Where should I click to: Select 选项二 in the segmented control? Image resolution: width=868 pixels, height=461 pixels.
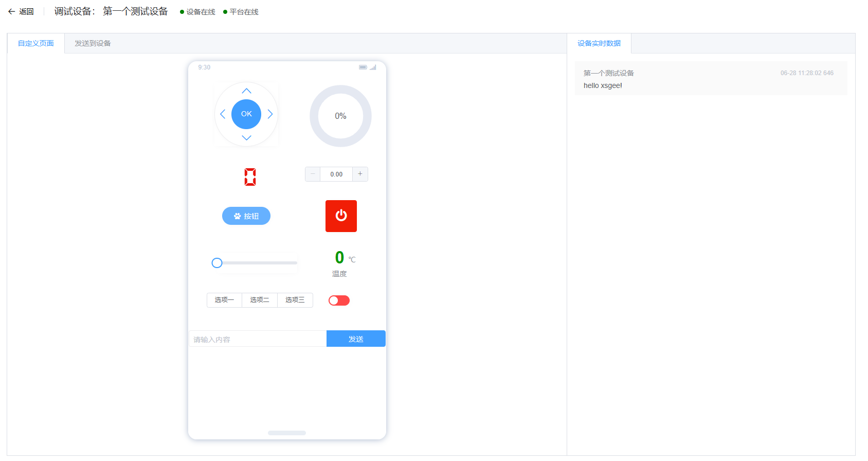coord(260,300)
